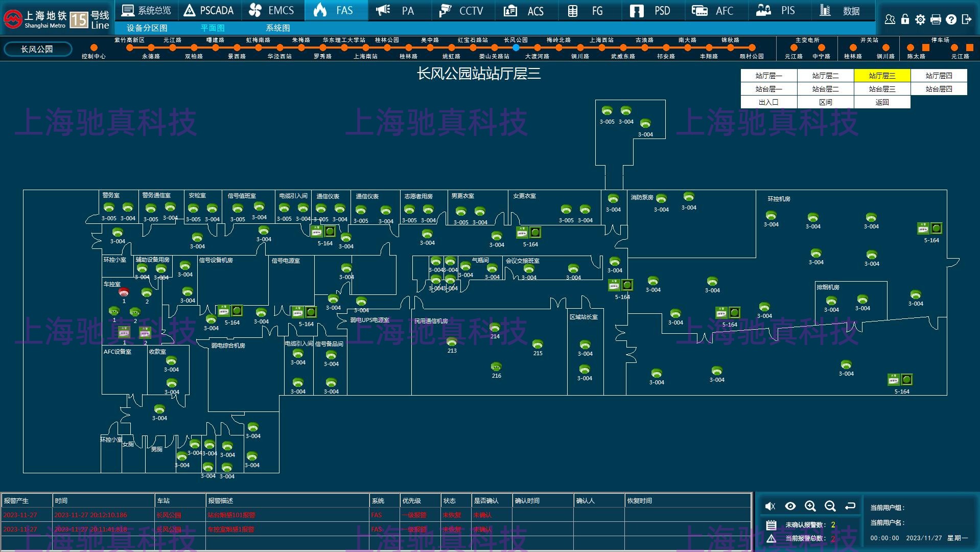Open help with the question mark icon
This screenshot has width=980, height=552.
click(951, 19)
